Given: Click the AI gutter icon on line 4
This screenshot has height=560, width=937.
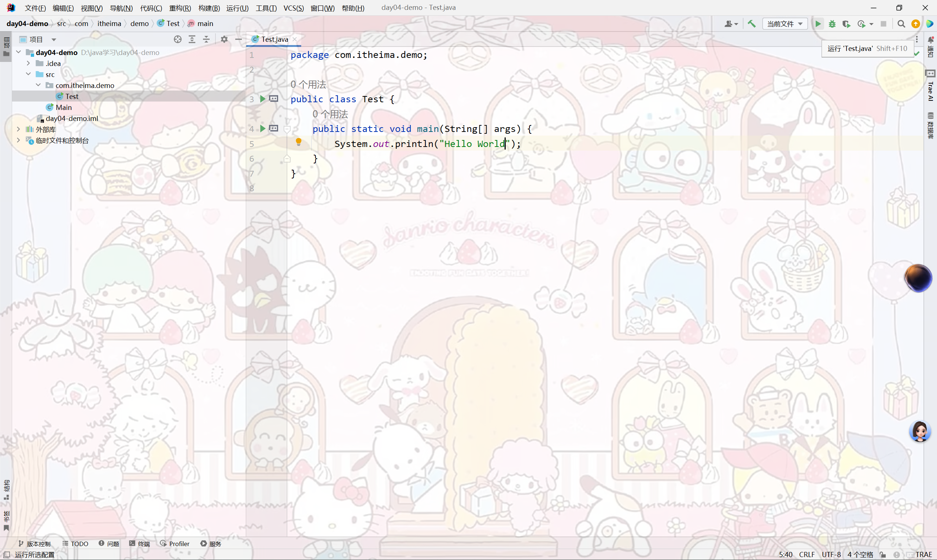Looking at the screenshot, I should [x=274, y=129].
